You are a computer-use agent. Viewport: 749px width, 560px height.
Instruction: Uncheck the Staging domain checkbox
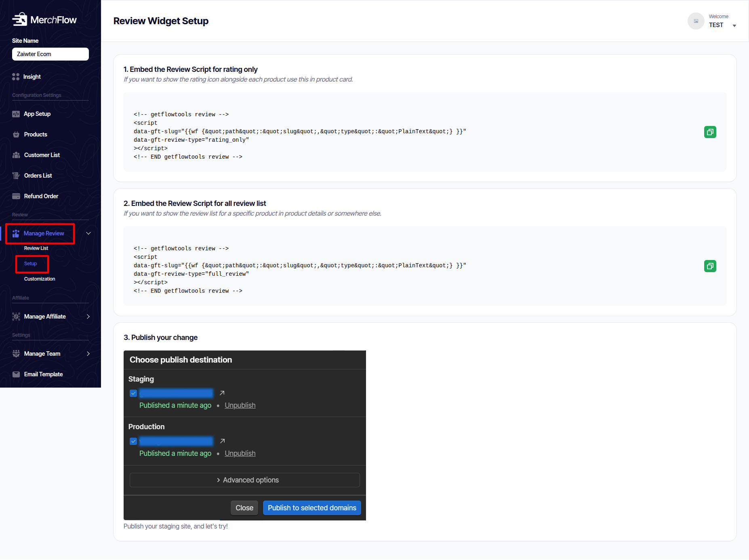coord(133,393)
